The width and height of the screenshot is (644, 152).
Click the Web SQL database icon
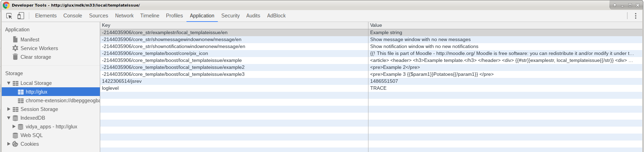coord(15,135)
